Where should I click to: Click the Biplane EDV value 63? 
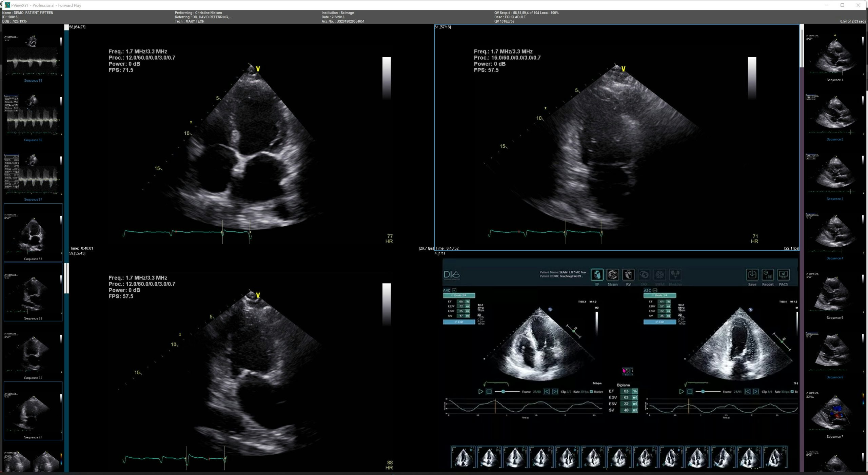click(626, 397)
